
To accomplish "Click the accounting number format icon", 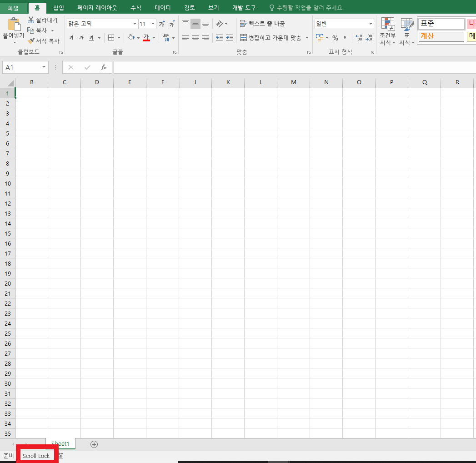I will pos(320,38).
